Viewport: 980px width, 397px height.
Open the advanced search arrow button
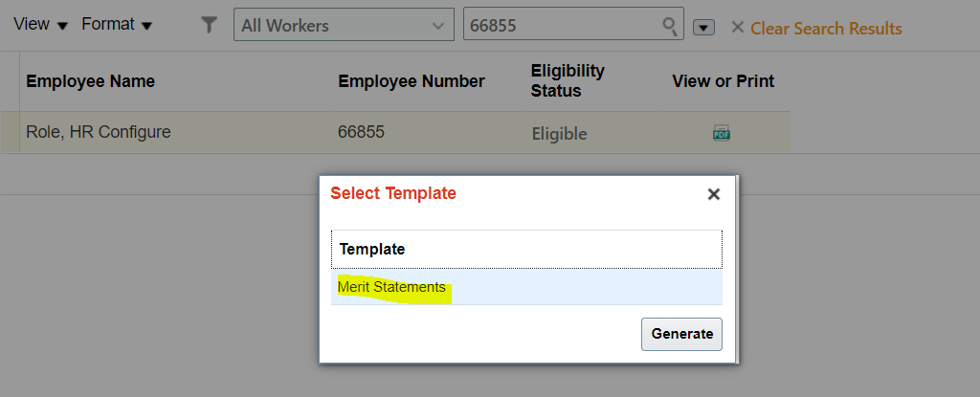pos(703,28)
